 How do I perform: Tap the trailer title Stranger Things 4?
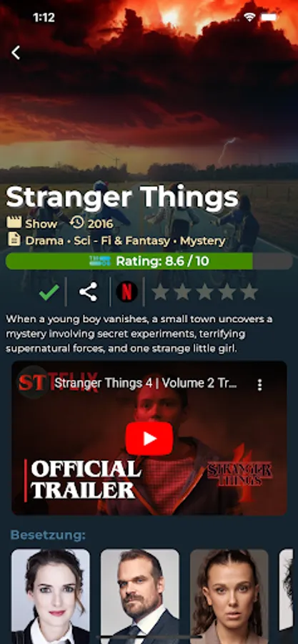(x=146, y=384)
